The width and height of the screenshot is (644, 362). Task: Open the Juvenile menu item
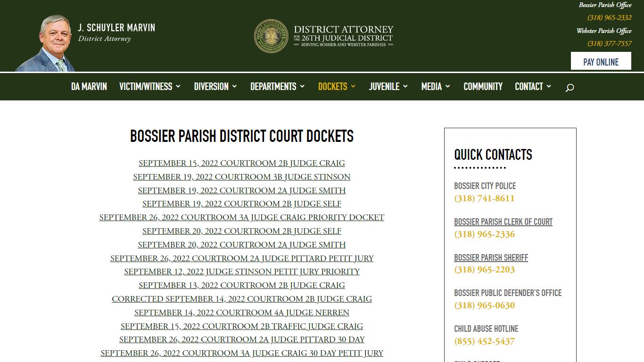(x=384, y=87)
